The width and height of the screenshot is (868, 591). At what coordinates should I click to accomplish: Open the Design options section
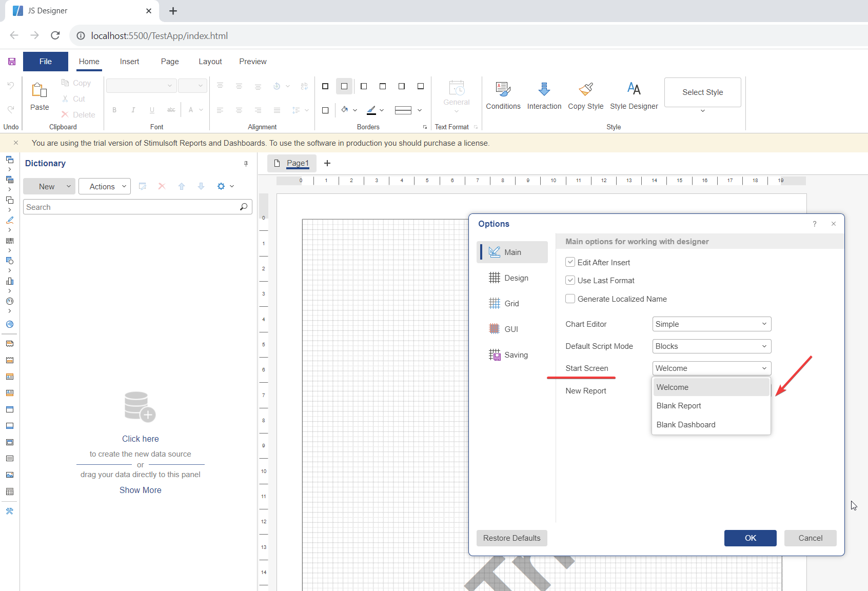coord(512,278)
